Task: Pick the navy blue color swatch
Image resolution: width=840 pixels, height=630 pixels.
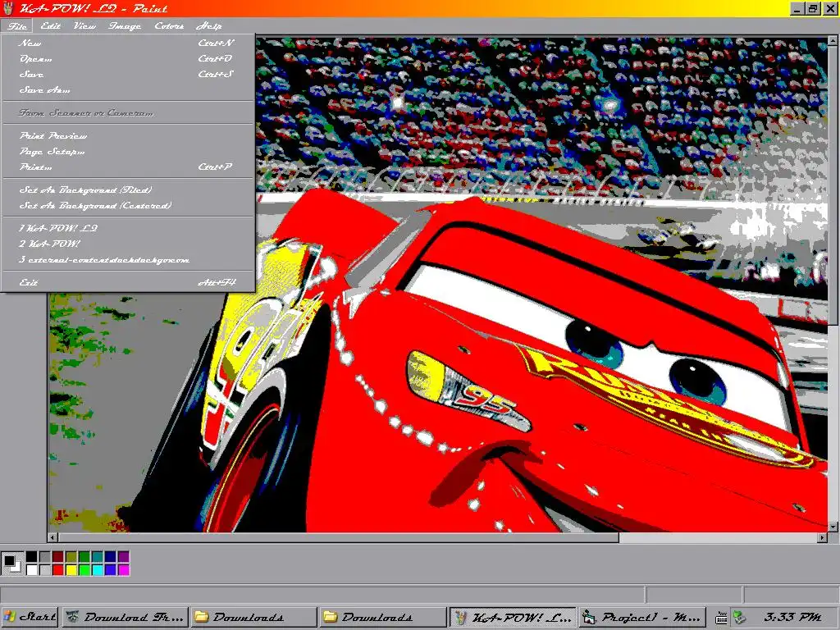Action: [x=111, y=557]
